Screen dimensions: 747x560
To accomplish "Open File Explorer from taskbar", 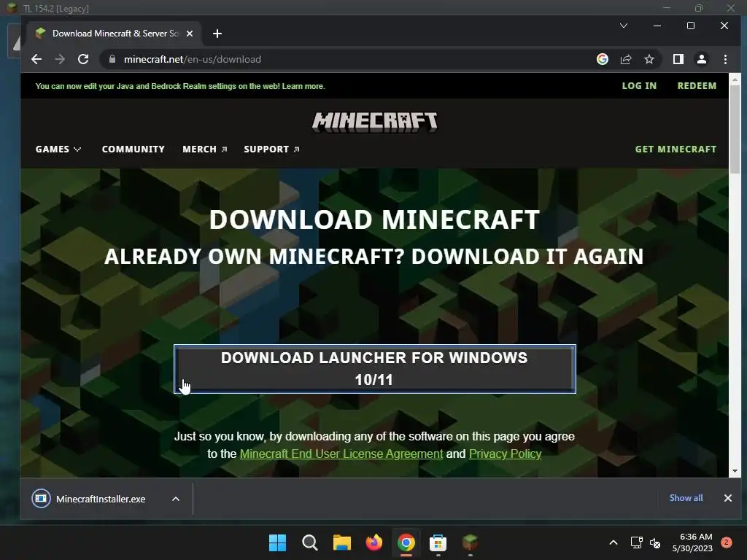I will (341, 542).
